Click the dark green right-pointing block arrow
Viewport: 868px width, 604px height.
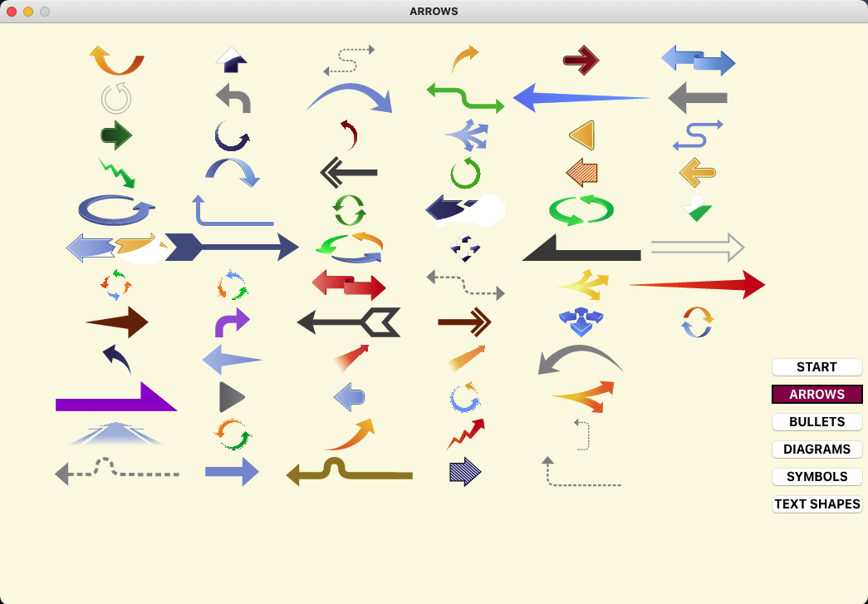click(x=116, y=135)
